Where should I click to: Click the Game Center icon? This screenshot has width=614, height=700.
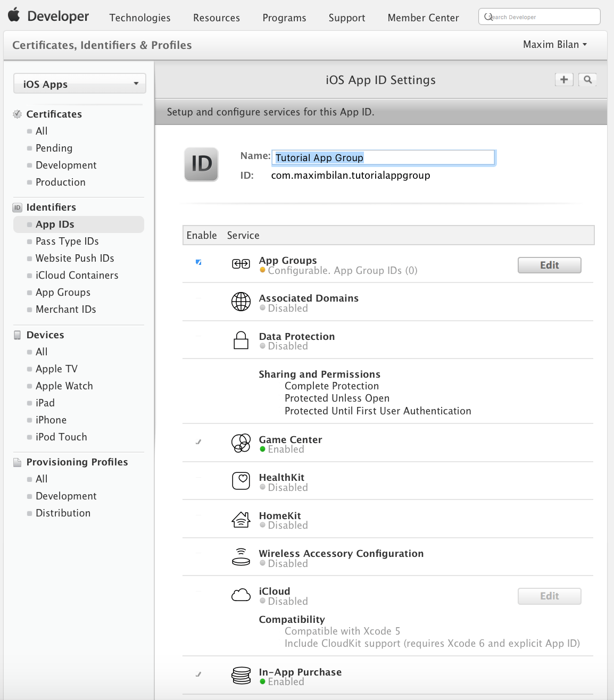[x=240, y=443]
